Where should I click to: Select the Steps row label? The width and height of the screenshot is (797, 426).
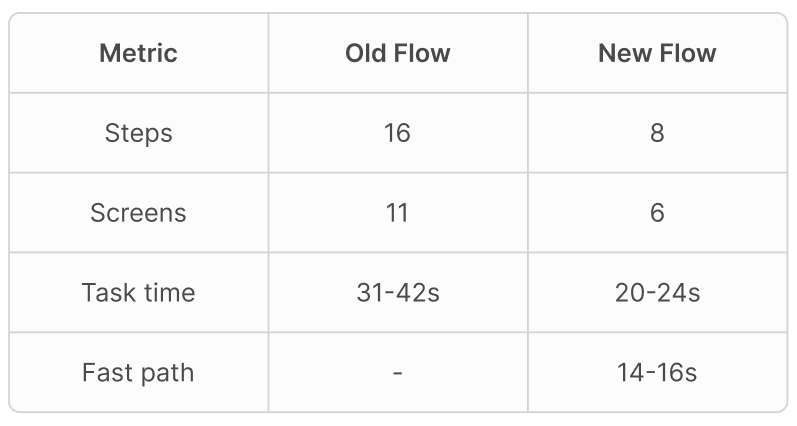(138, 133)
